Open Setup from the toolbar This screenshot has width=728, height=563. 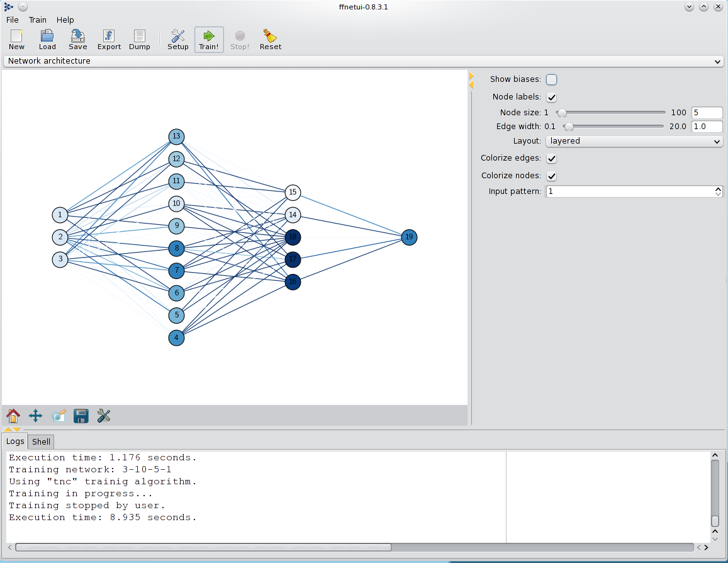(x=178, y=40)
